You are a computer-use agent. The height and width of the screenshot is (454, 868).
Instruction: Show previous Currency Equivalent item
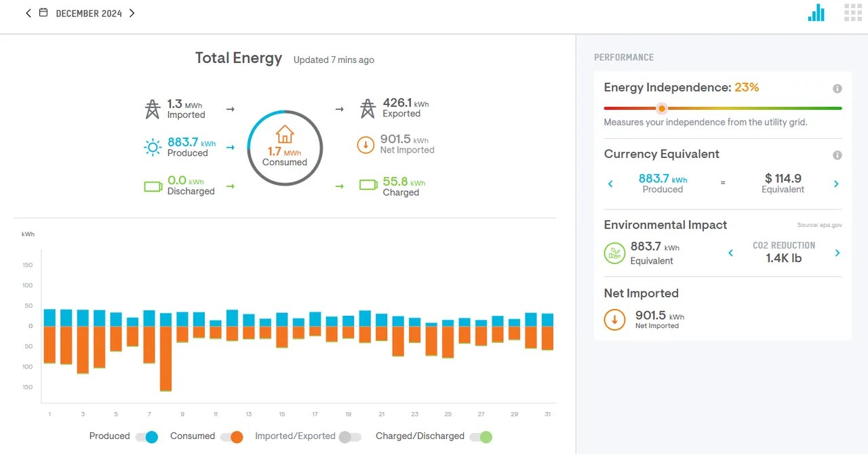point(610,184)
